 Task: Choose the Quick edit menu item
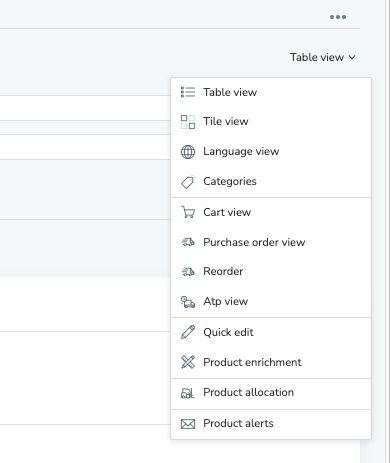point(271,332)
